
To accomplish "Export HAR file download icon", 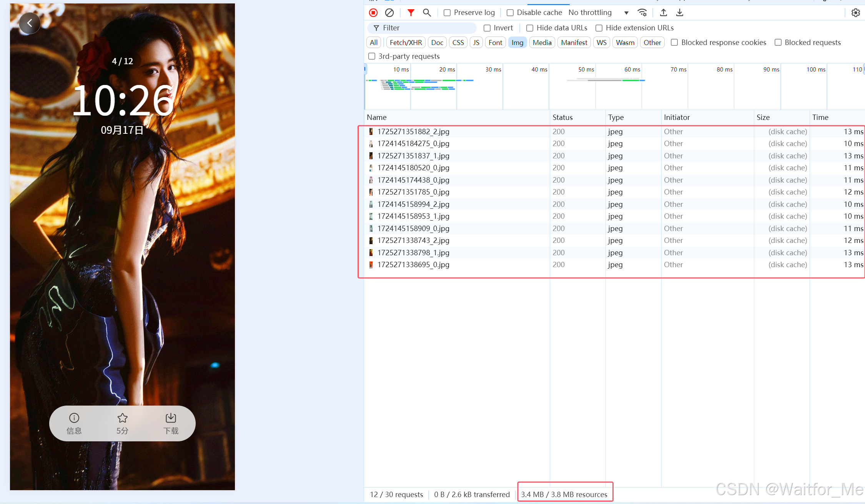I will coord(680,13).
